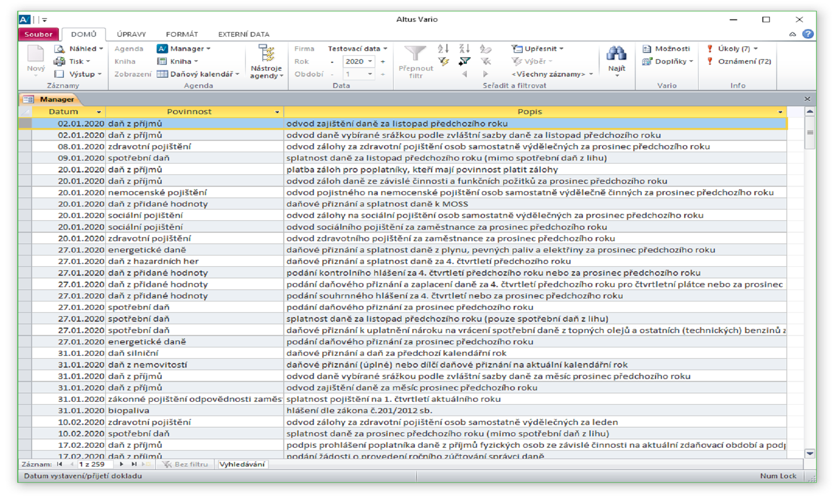This screenshot has width=835, height=504.
Task: Click the Oznámení (72) button
Action: click(739, 61)
